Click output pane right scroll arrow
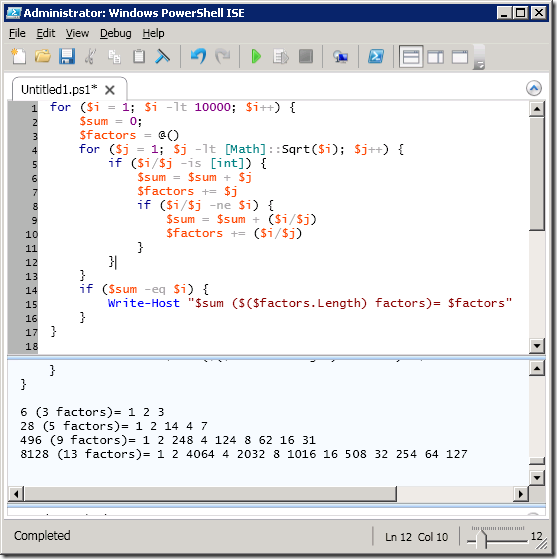Screen dimensions: 557x559 pos(521,494)
